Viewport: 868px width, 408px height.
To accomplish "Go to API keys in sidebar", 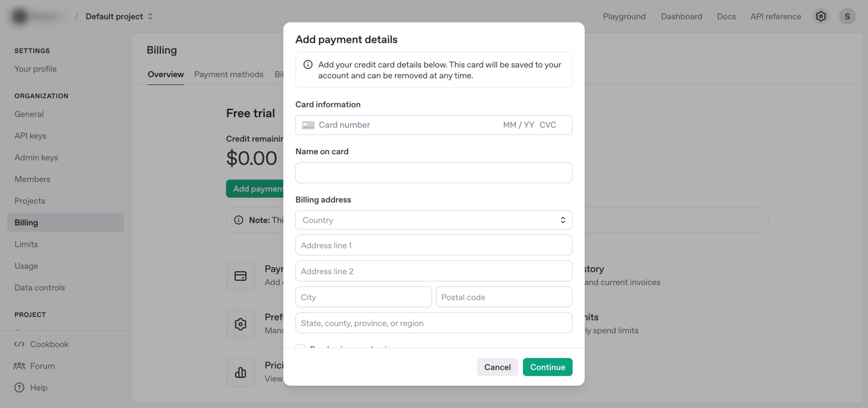I will tap(31, 136).
